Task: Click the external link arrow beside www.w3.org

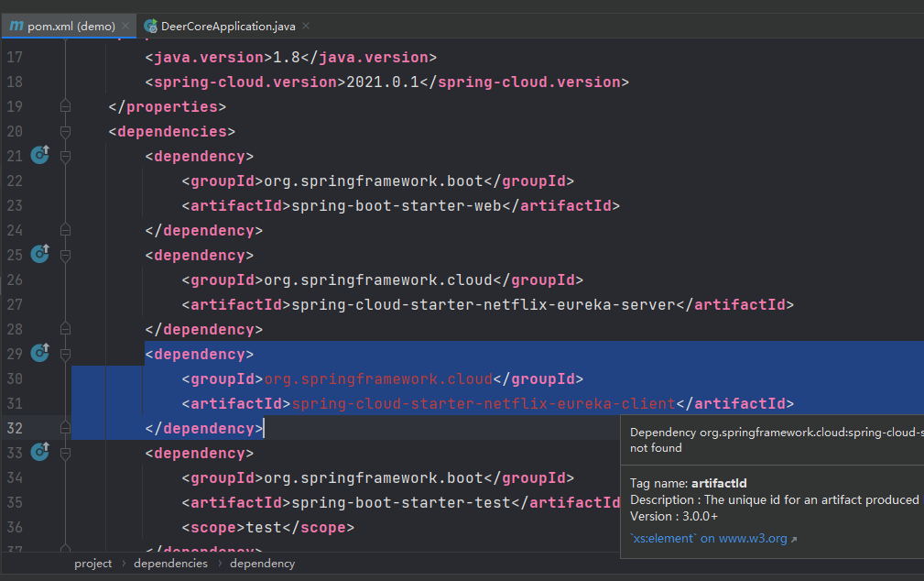Action: pos(794,538)
